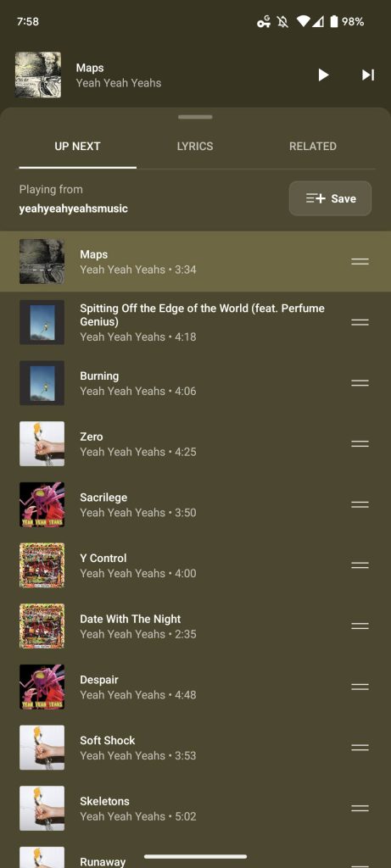Tap the Maps album art in the mini player

38,75
